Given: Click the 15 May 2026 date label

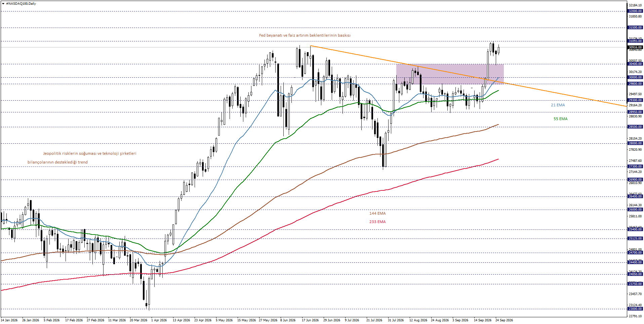Looking at the screenshot, I should pos(246,320).
